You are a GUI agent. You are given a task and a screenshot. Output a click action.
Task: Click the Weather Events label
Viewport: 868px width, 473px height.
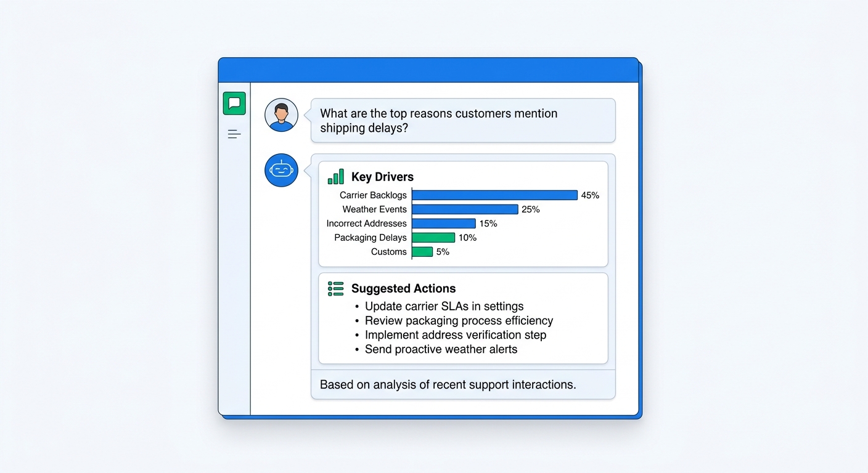[375, 209]
